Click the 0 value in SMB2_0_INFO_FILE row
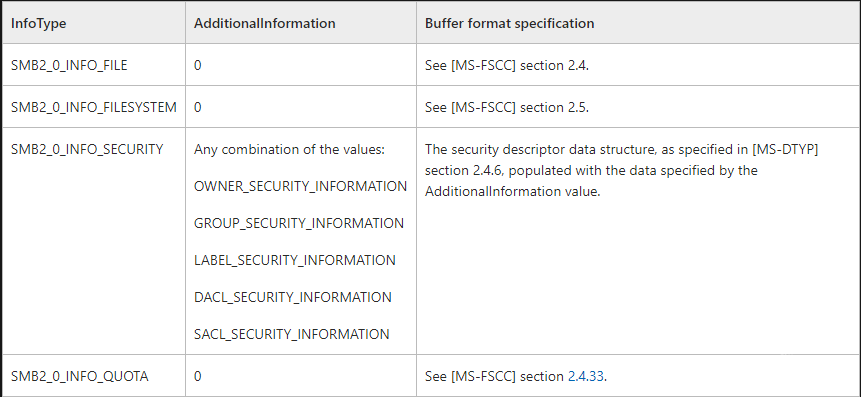861x397 pixels. tap(198, 65)
